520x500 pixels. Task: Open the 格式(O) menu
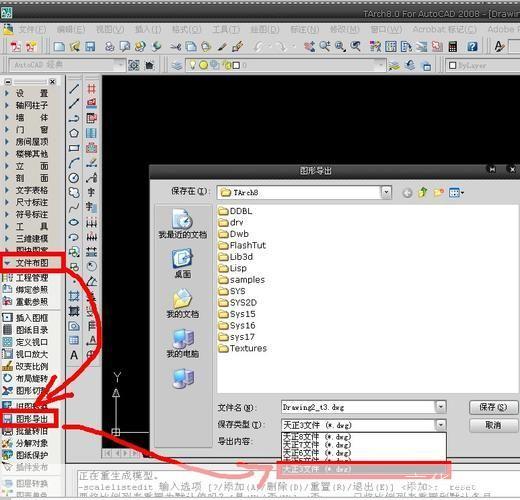point(186,30)
